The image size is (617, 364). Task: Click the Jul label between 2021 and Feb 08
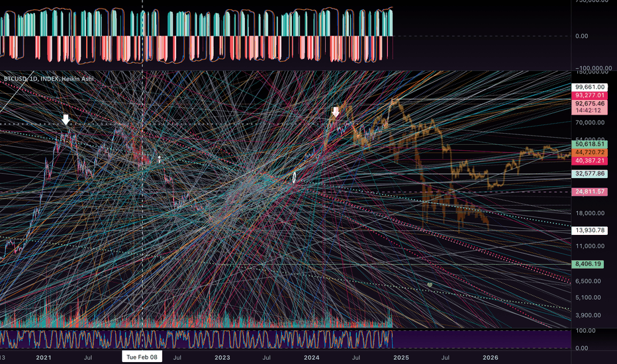pyautogui.click(x=88, y=357)
